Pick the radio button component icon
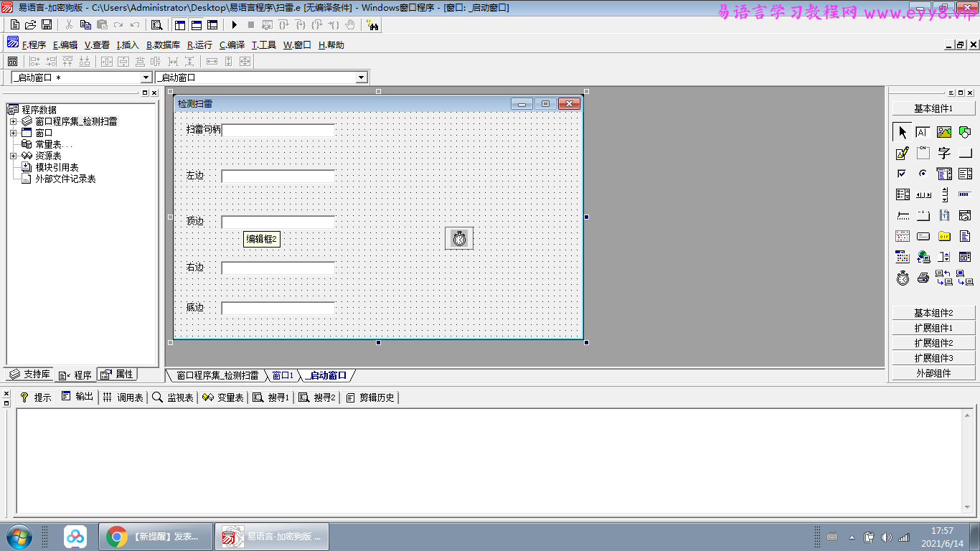The width and height of the screenshot is (980, 551). coord(923,174)
